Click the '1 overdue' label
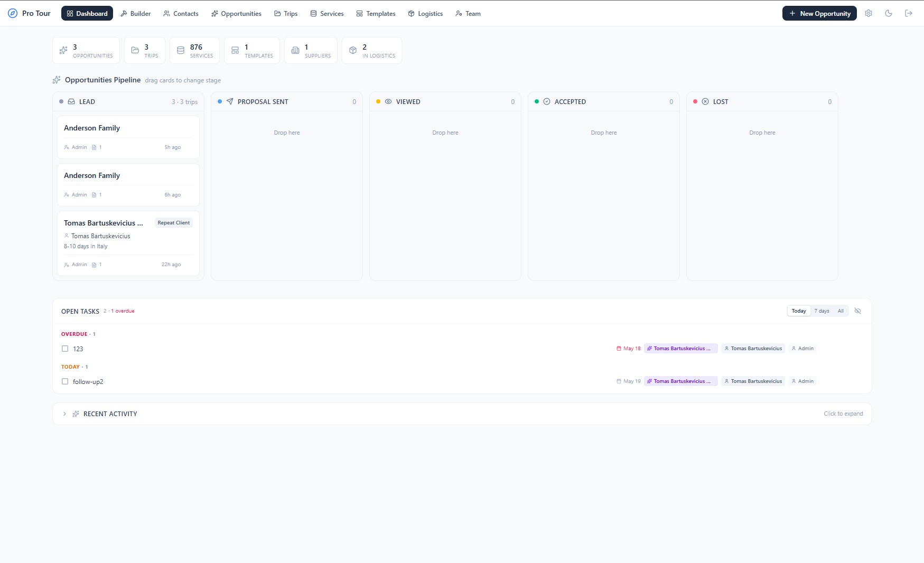This screenshot has height=563, width=924. pos(123,311)
